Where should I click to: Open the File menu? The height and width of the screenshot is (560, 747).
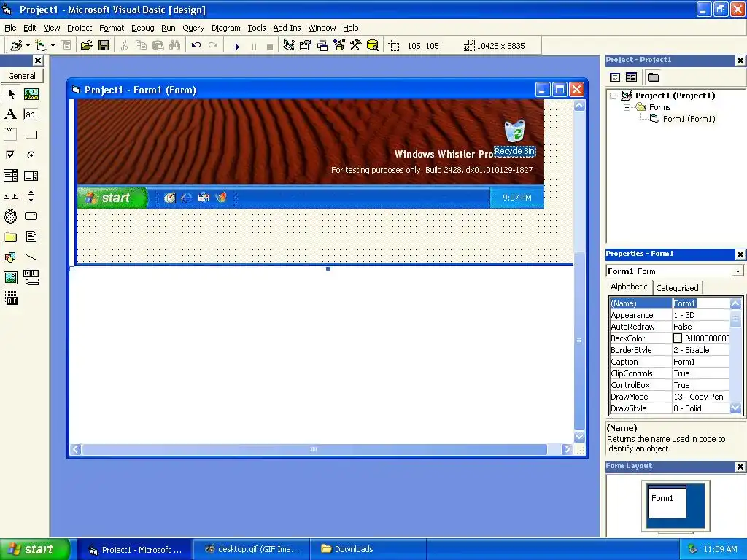coord(10,28)
